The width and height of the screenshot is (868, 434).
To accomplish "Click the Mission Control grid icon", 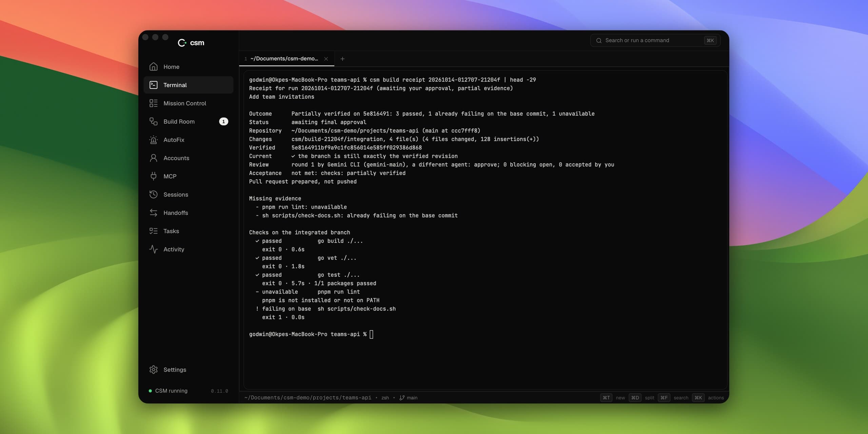I will 153,103.
